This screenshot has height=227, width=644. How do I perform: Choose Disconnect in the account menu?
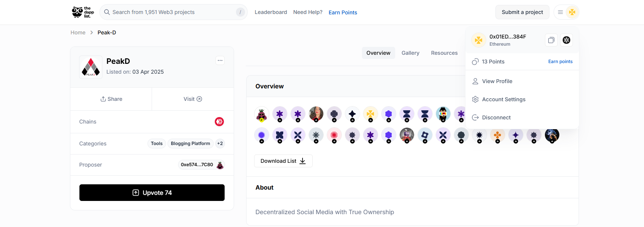click(522, 117)
